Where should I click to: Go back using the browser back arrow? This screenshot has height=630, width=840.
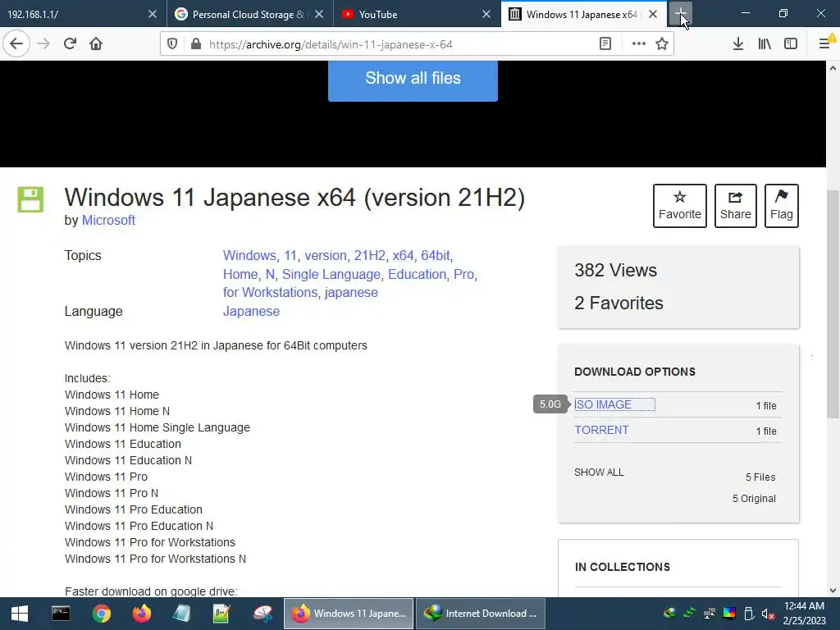pyautogui.click(x=16, y=44)
